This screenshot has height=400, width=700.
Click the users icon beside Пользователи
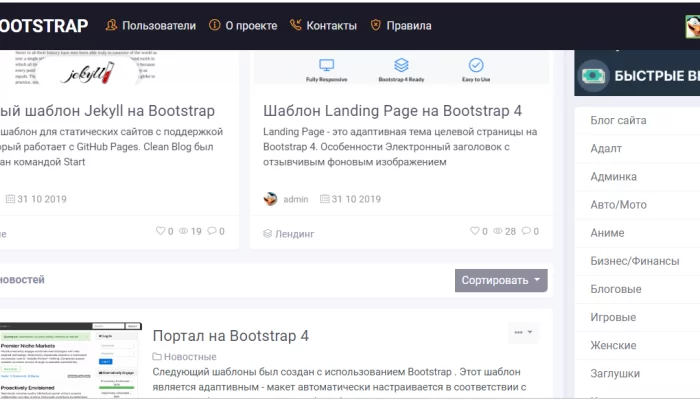pyautogui.click(x=111, y=25)
